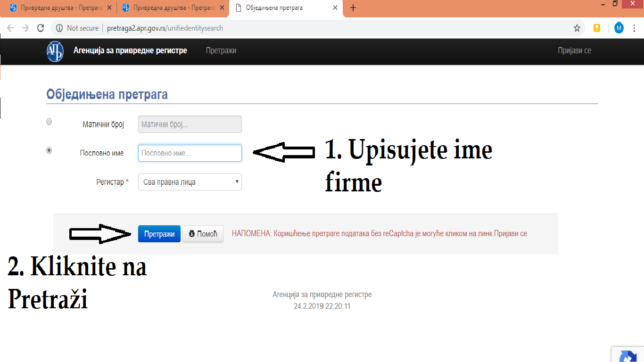Image resolution: width=644 pixels, height=362 pixels.
Task: Click the blue Претражи button
Action: pos(159,234)
